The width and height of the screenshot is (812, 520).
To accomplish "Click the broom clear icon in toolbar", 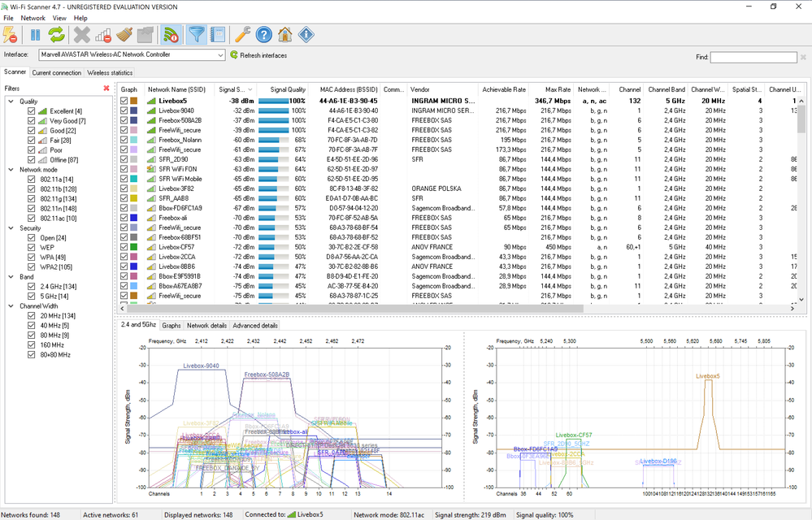I will coord(124,34).
